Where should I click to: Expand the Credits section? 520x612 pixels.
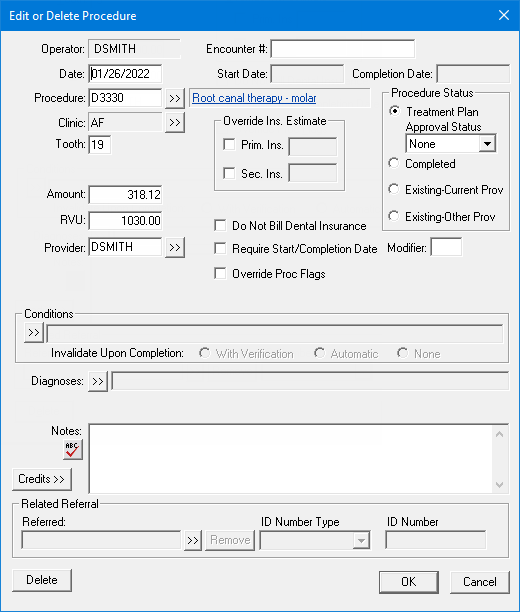(x=42, y=479)
